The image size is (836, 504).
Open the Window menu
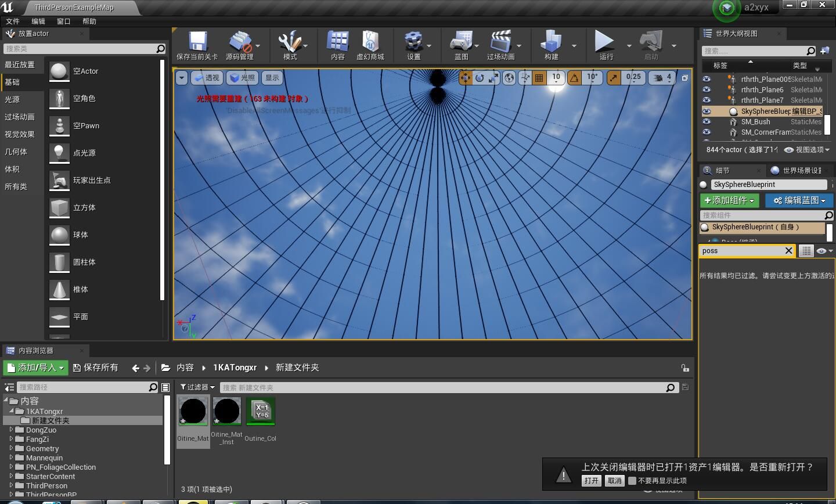point(64,21)
